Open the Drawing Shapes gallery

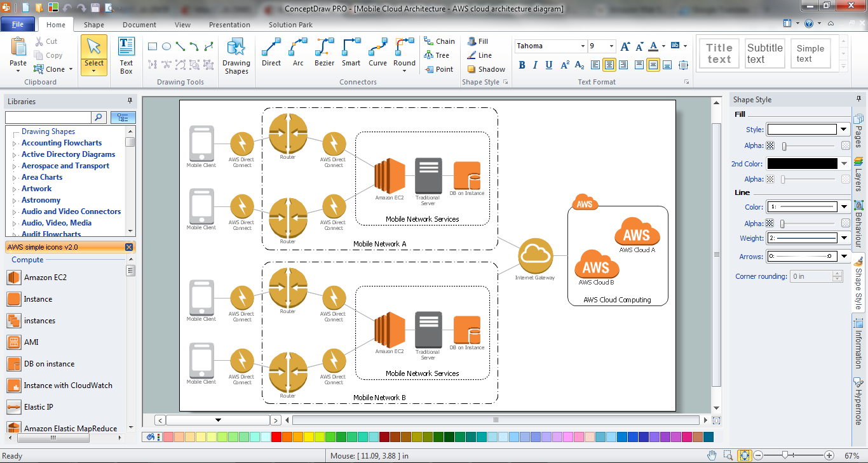pos(236,56)
